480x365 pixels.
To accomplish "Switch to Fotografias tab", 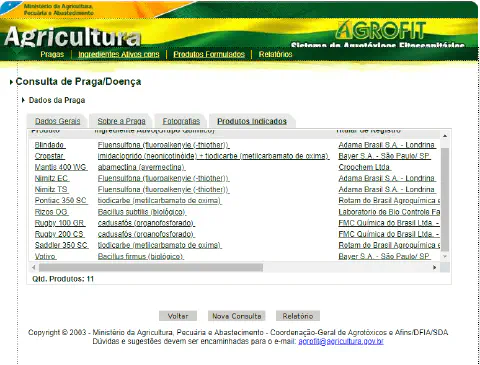I will [181, 121].
